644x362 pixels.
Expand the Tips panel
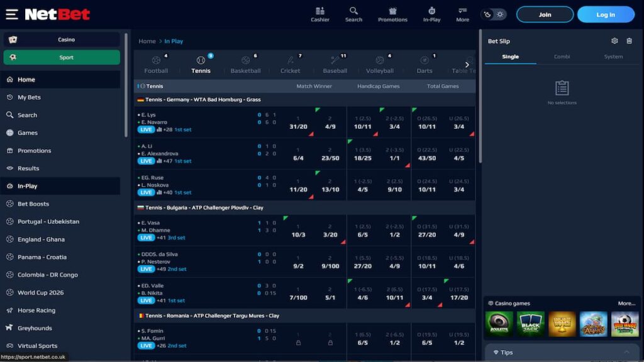point(562,352)
